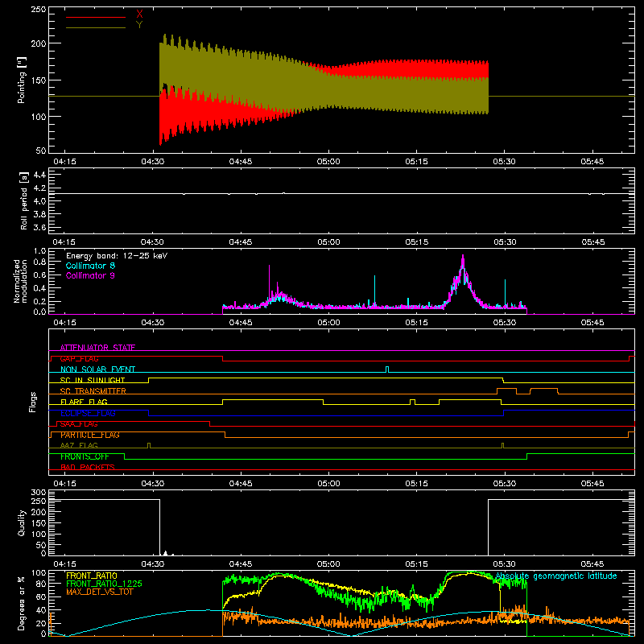Select the PARTICLE_FLAG label
This screenshot has height=644, width=644.
(90, 435)
